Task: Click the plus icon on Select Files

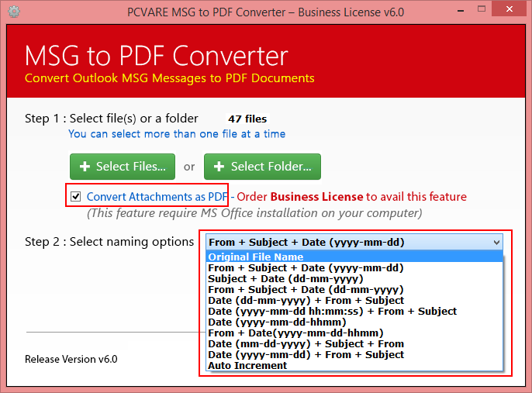Action: point(85,167)
